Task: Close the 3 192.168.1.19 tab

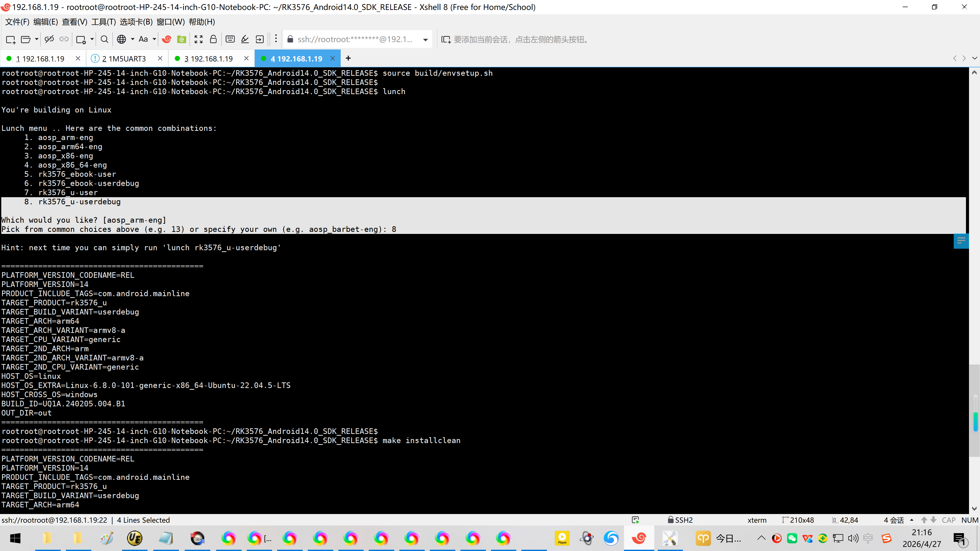Action: pyautogui.click(x=246, y=58)
